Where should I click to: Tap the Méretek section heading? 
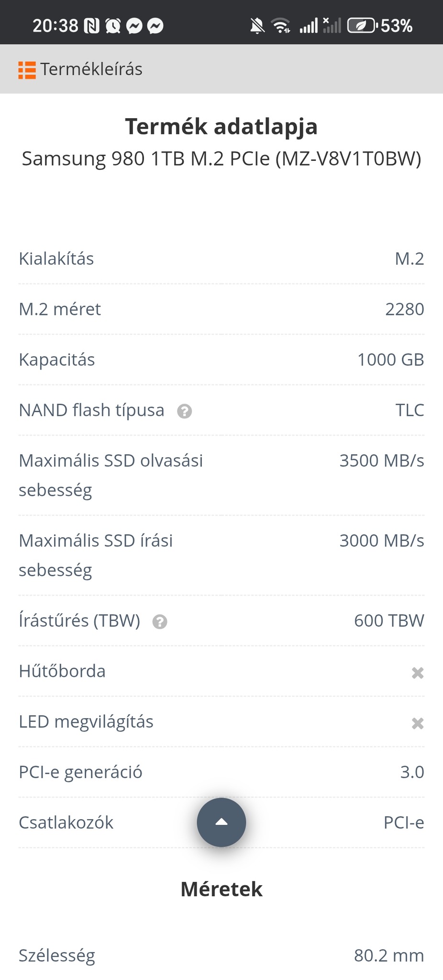click(x=221, y=890)
